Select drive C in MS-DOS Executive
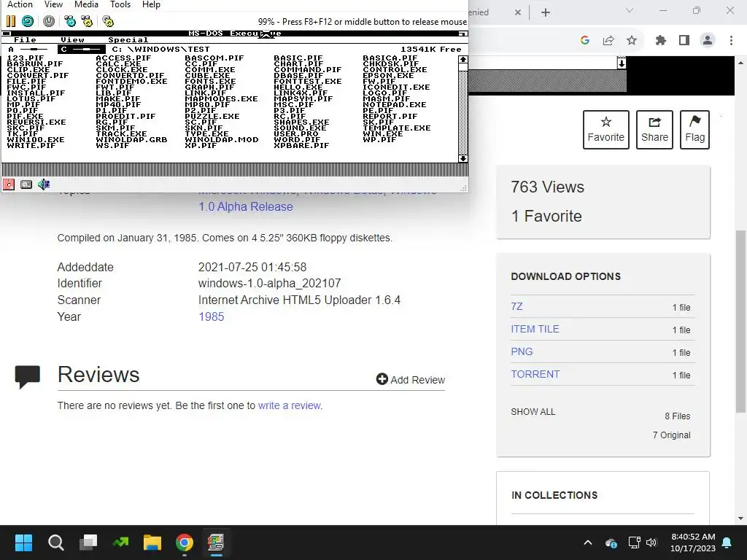This screenshot has height=560, width=747. (x=82, y=49)
